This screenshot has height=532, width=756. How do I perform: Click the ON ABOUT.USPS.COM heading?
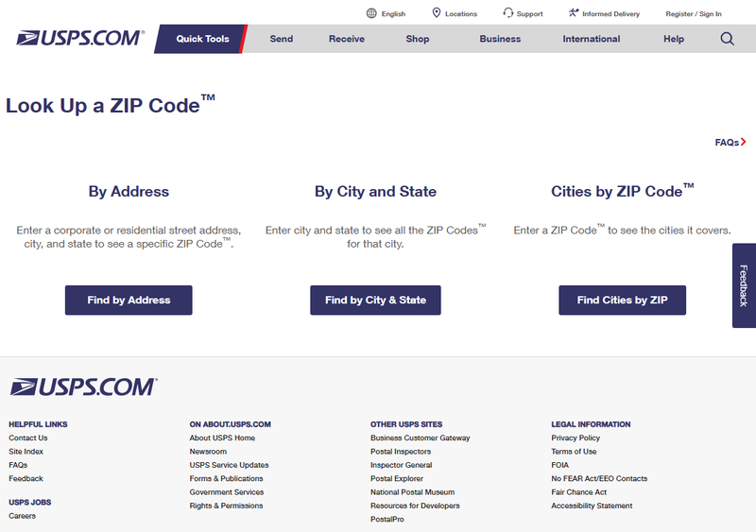click(x=230, y=424)
